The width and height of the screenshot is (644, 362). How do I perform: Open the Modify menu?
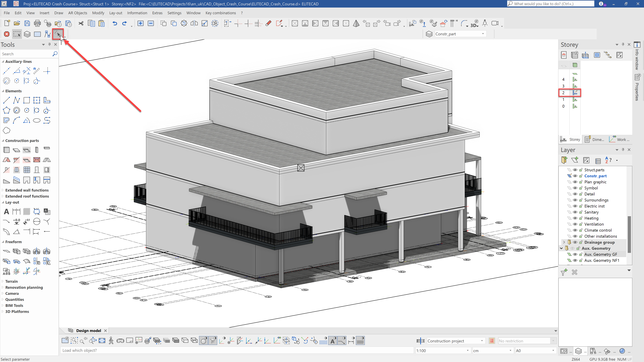click(98, 13)
